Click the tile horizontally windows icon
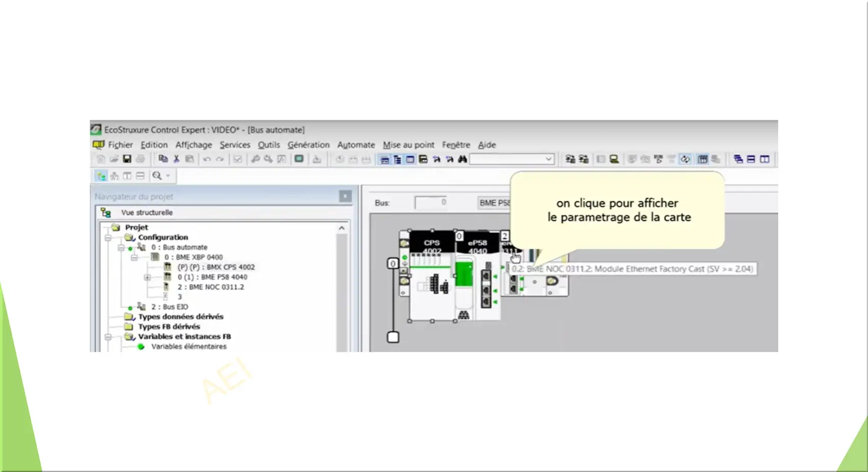This screenshot has width=868, height=472. pos(751,159)
